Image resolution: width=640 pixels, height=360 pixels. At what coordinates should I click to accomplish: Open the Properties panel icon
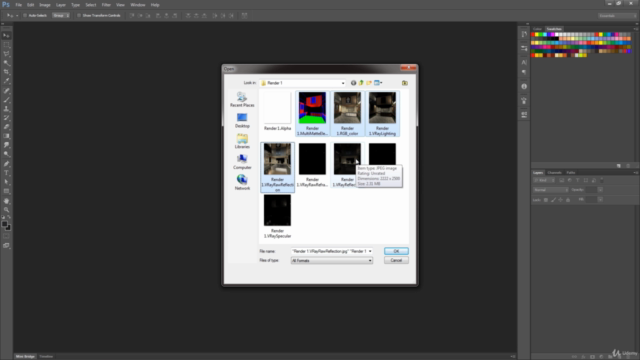tap(524, 48)
